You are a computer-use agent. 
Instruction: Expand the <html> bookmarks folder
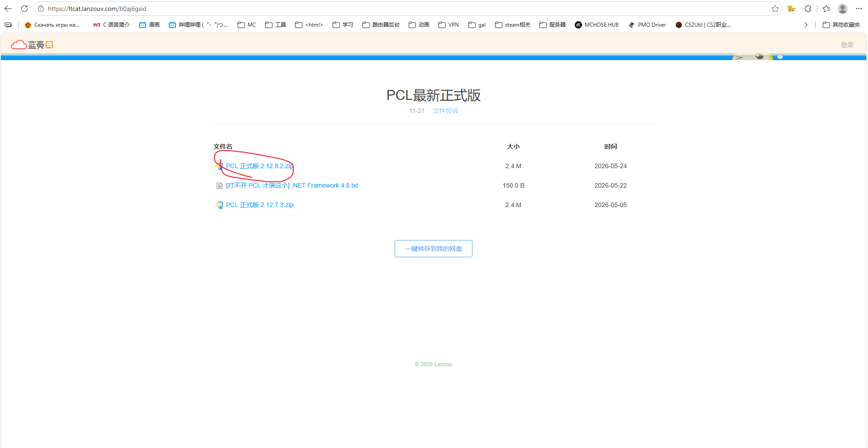point(309,25)
